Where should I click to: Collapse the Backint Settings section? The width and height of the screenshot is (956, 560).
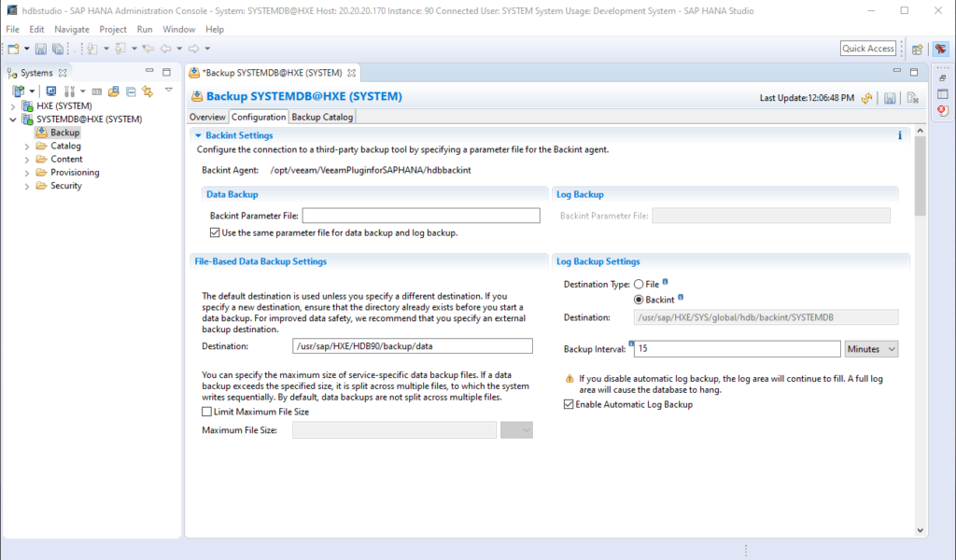(198, 135)
